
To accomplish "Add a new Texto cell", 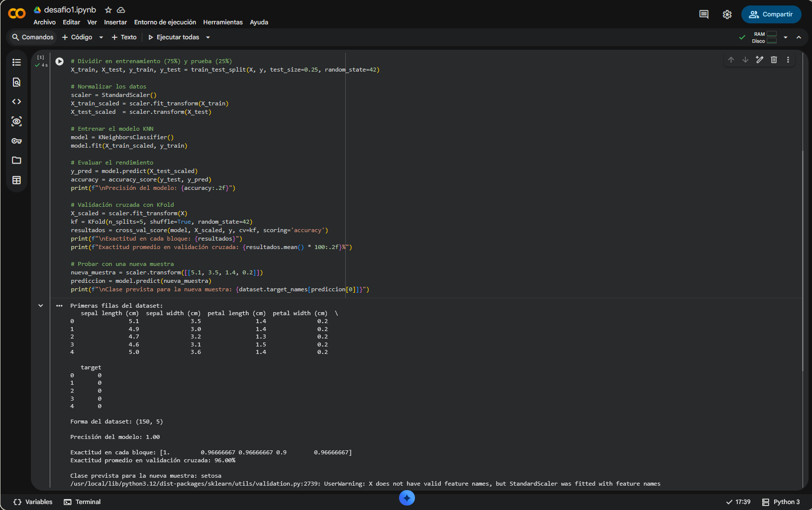I will pyautogui.click(x=124, y=37).
